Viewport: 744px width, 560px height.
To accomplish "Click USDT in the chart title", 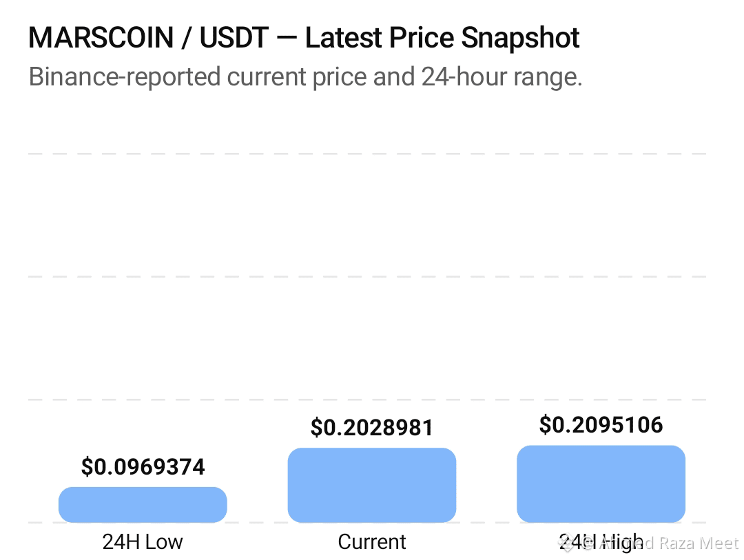I will [234, 38].
